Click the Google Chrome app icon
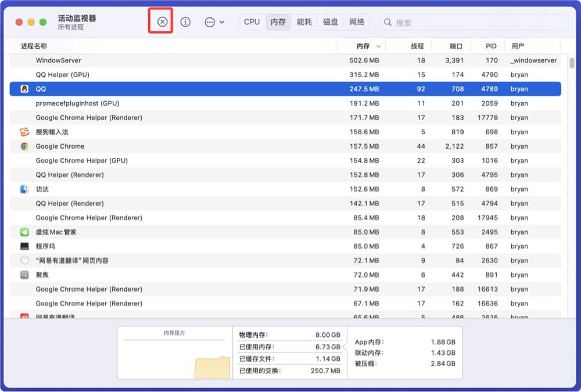This screenshot has width=581, height=392. pos(24,146)
